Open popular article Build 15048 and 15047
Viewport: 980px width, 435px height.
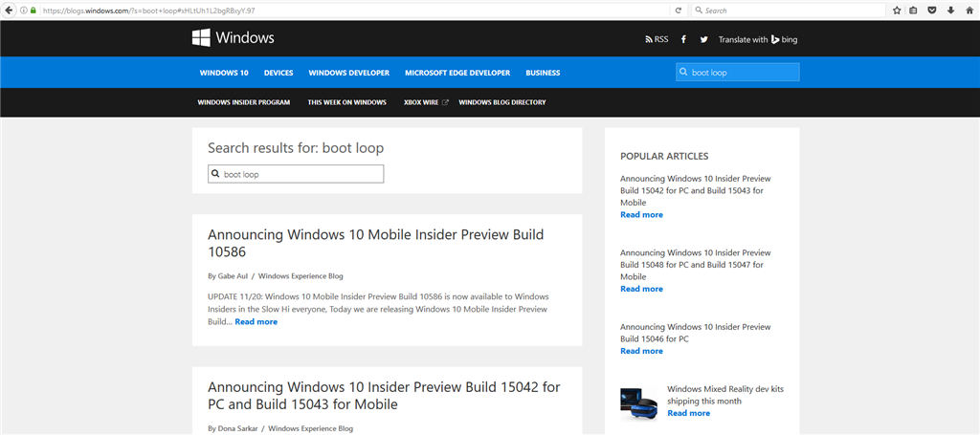point(696,265)
